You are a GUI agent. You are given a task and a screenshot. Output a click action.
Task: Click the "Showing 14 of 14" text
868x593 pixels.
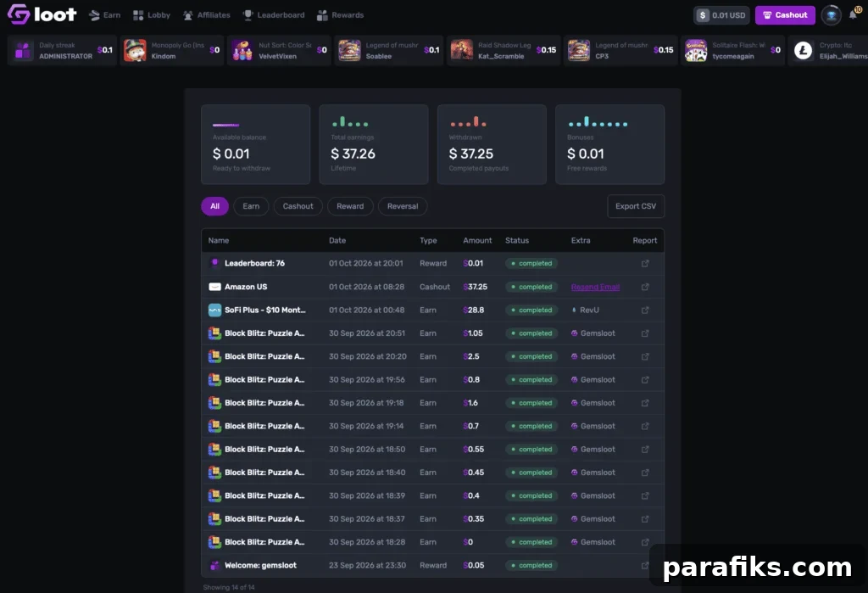pos(229,587)
